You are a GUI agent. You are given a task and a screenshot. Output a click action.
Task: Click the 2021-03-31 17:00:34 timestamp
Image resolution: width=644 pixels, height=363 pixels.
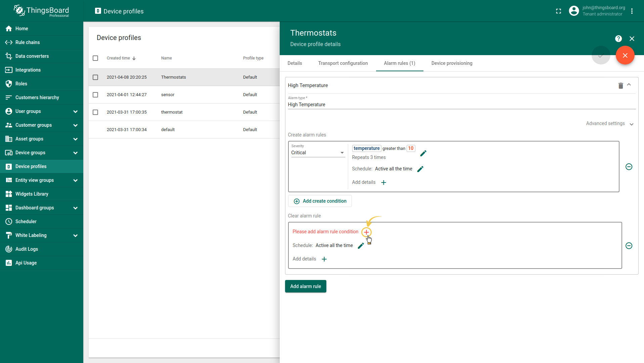127,130
